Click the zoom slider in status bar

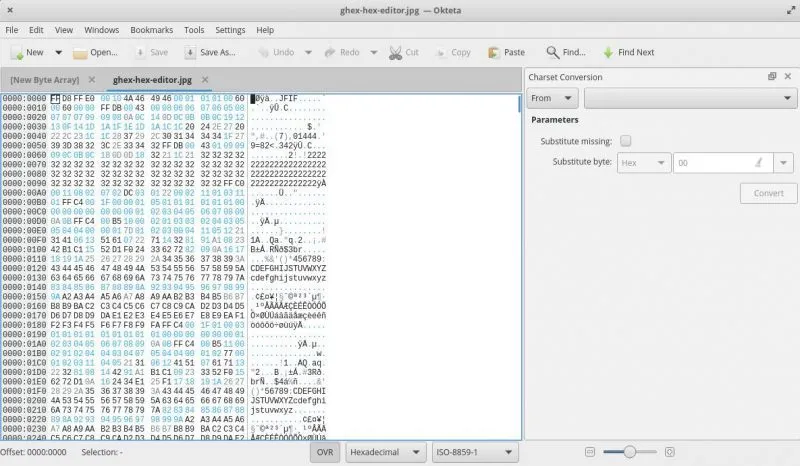(630, 452)
